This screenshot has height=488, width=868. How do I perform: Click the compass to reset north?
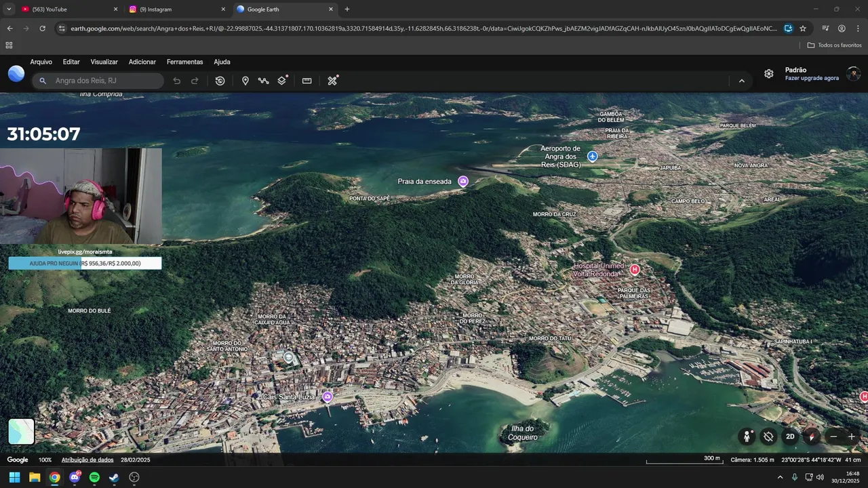811,436
